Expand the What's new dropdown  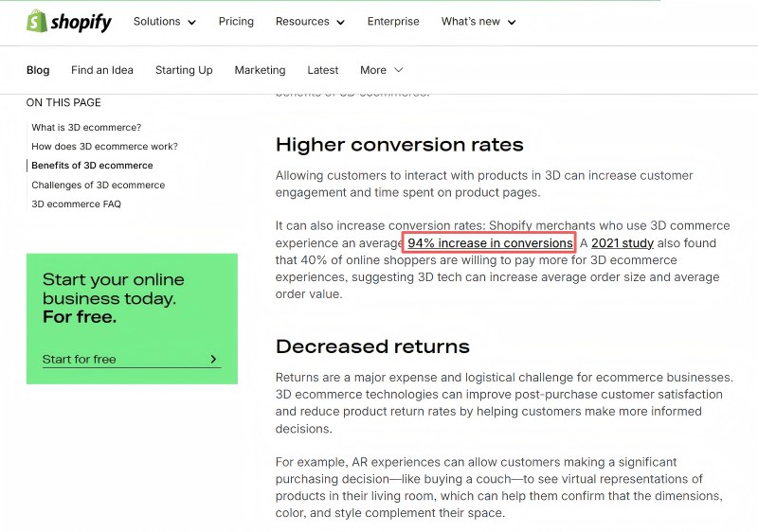click(478, 22)
